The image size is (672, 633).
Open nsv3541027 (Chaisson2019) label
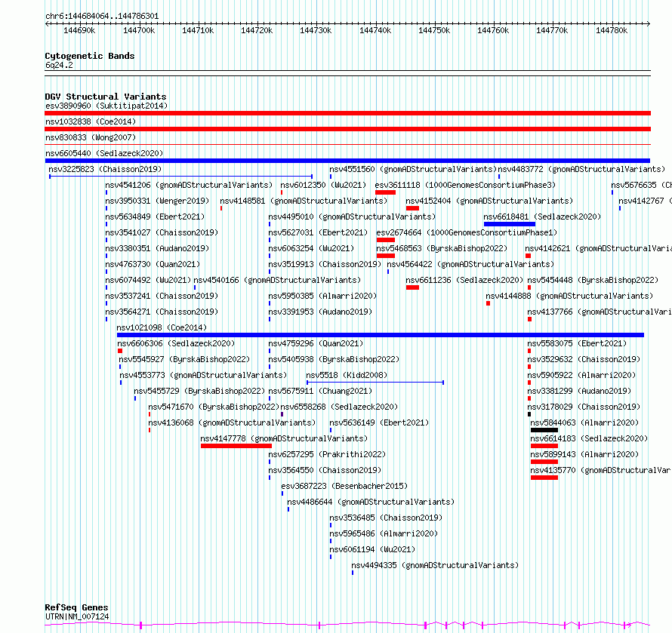162,232
